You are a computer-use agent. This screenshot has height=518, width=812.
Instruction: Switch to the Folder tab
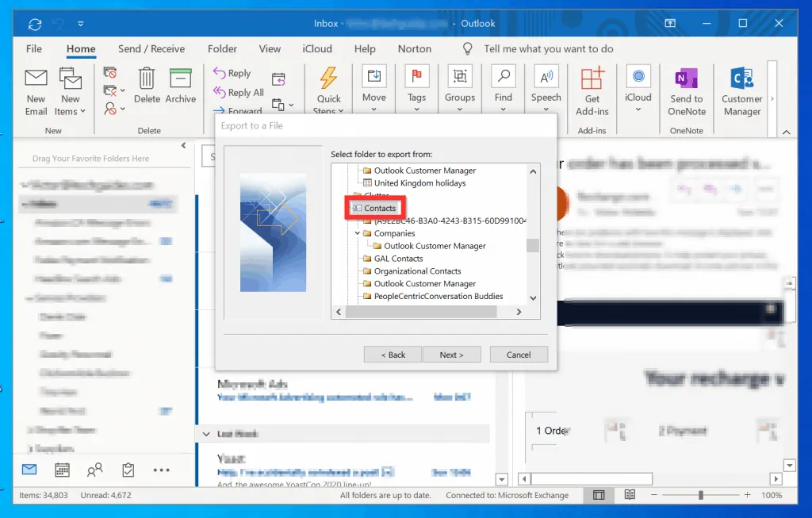(222, 48)
